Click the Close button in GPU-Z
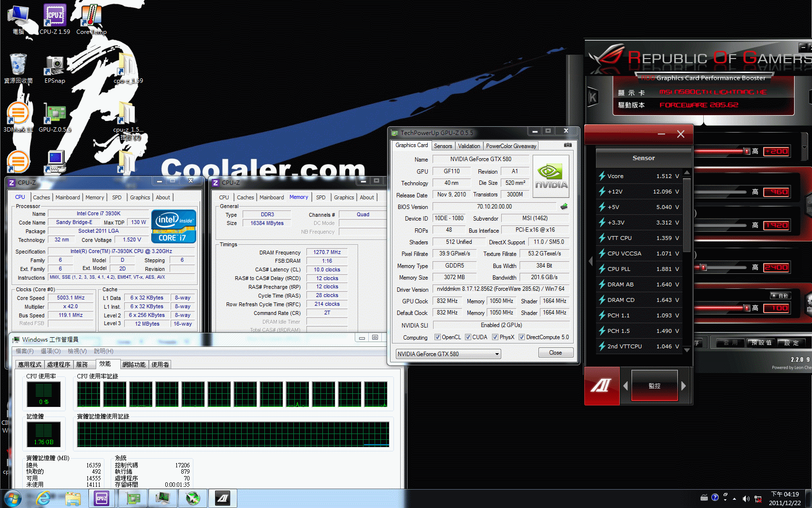812x508 pixels. pyautogui.click(x=555, y=353)
